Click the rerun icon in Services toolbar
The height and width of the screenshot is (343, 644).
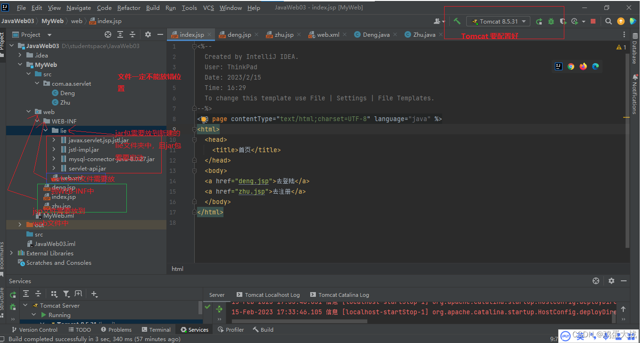13,294
